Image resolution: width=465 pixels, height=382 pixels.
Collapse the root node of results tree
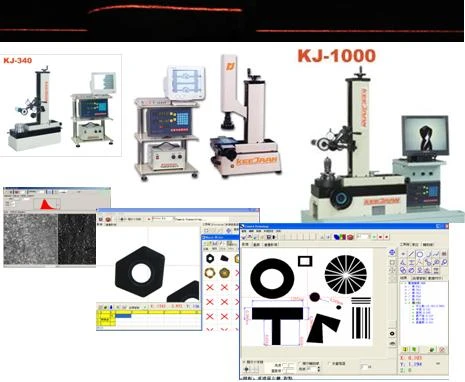pyautogui.click(x=406, y=283)
